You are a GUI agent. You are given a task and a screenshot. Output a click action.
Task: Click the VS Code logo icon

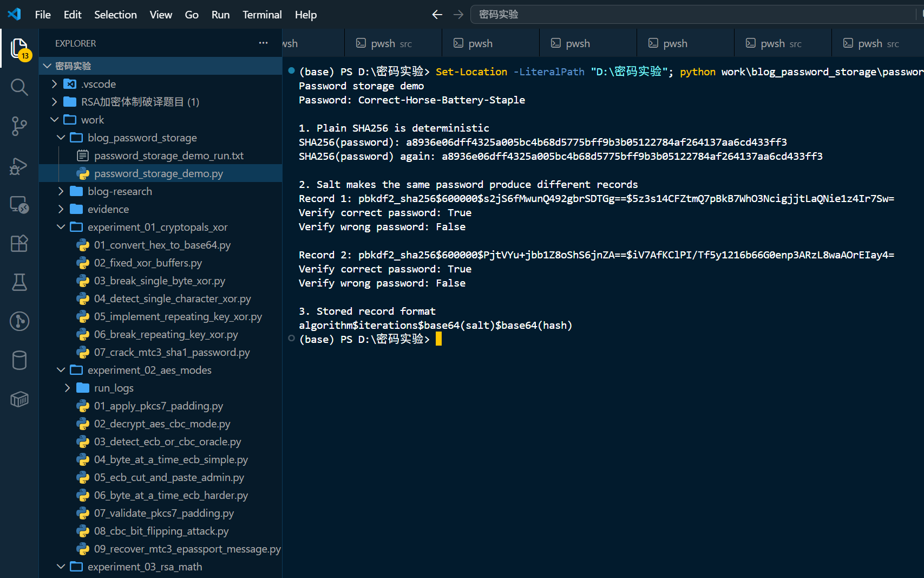tap(15, 14)
